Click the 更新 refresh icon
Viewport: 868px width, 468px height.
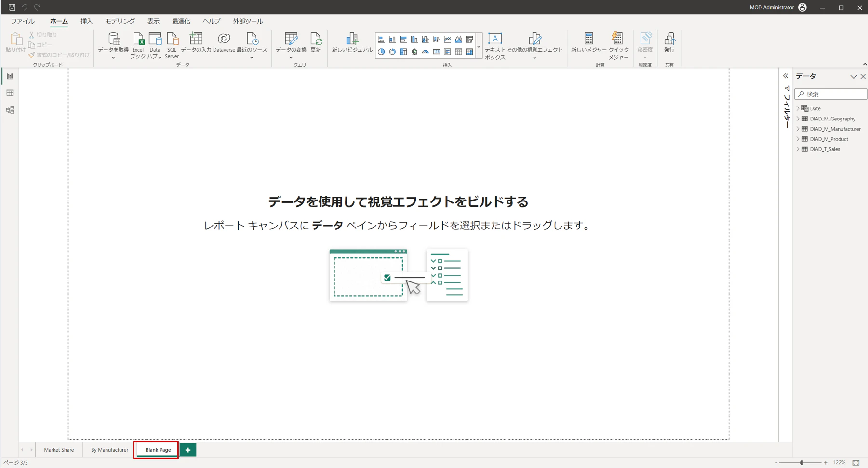pos(316,38)
